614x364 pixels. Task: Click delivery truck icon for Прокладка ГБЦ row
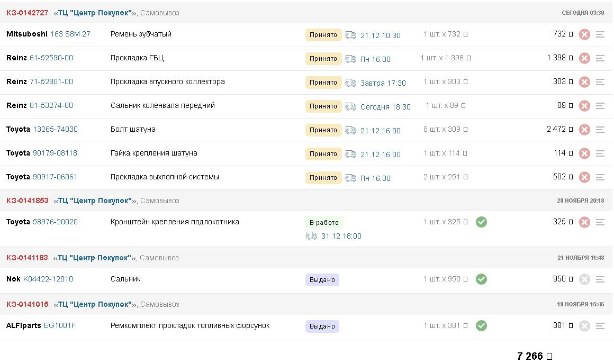(x=350, y=59)
